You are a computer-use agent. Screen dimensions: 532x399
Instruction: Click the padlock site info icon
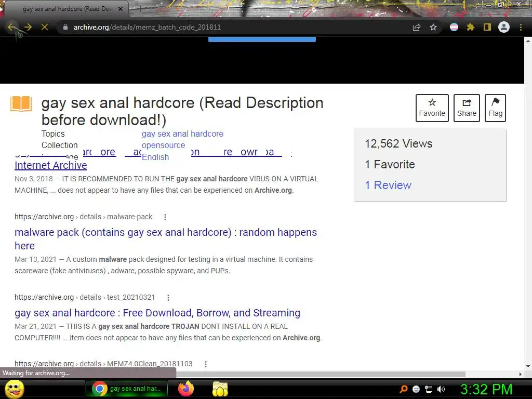pos(65,27)
